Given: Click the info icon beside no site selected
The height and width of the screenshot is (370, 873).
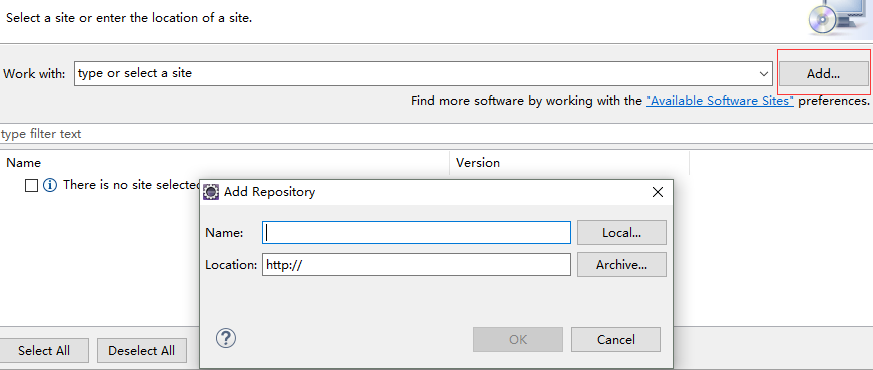Looking at the screenshot, I should [x=50, y=185].
